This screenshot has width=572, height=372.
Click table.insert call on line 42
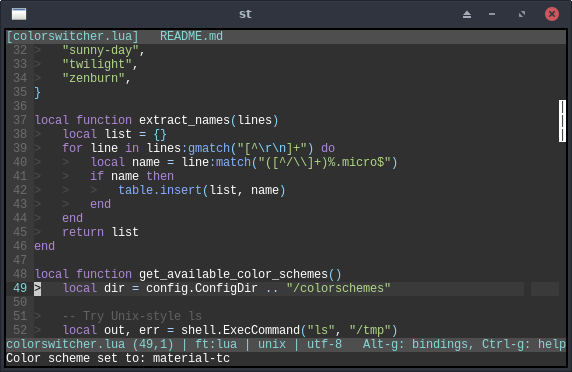click(160, 190)
